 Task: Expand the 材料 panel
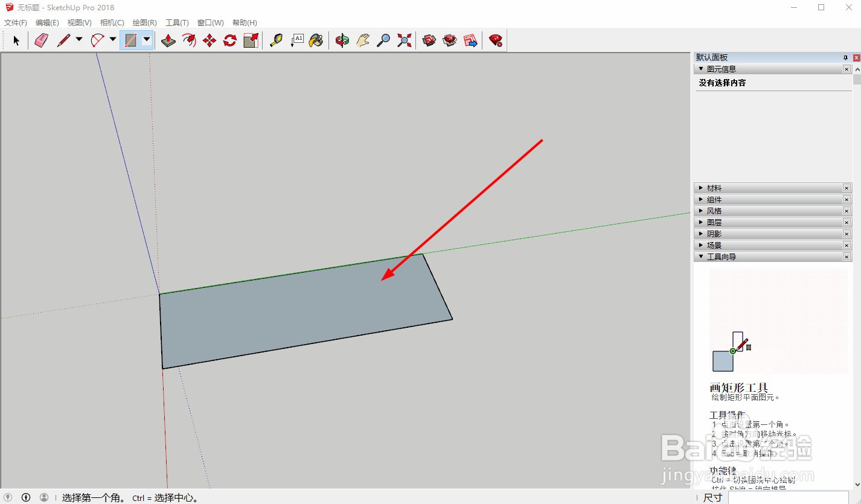(x=701, y=188)
